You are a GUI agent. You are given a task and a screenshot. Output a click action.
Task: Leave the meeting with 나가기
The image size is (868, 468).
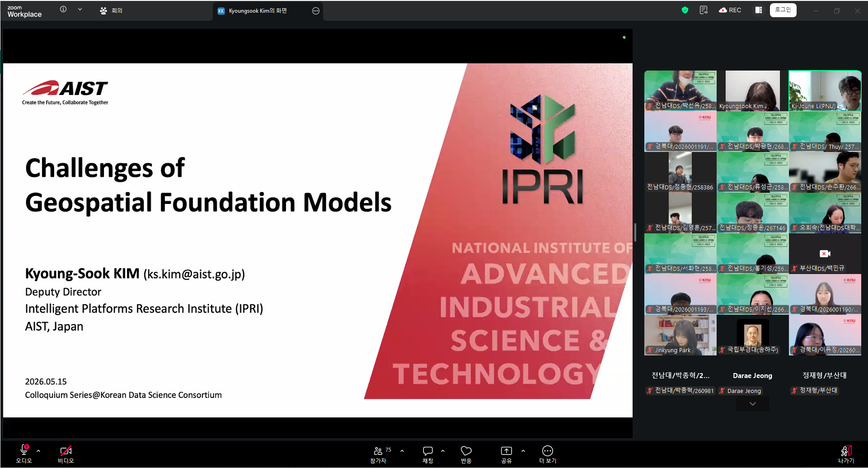coord(846,454)
